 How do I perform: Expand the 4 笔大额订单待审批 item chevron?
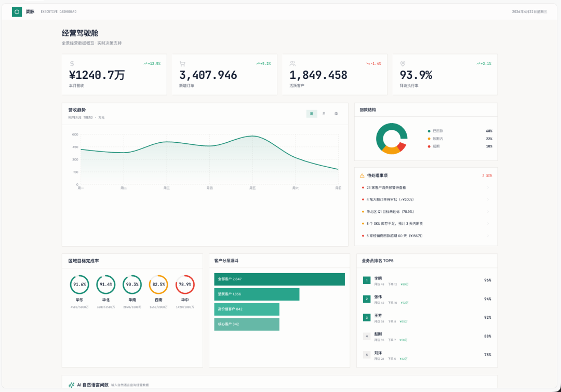click(488, 199)
